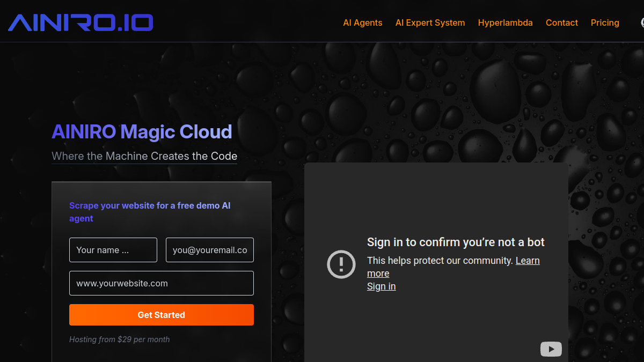The image size is (644, 362).
Task: Open the AI Agents menu item
Action: (363, 23)
